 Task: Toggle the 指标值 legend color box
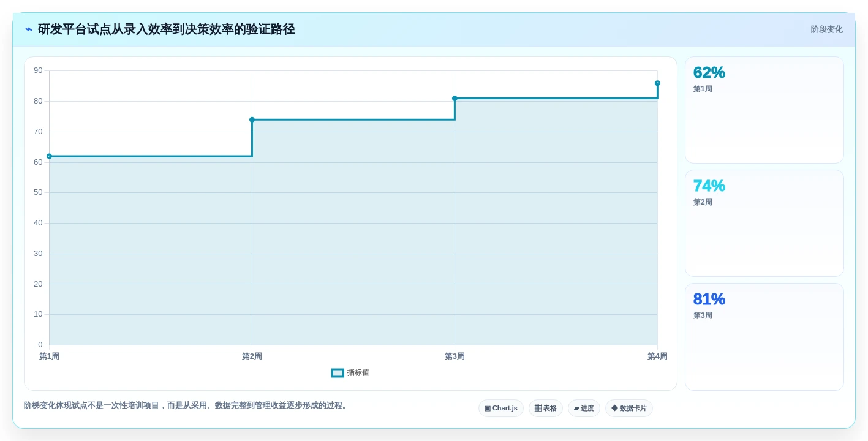pyautogui.click(x=338, y=373)
